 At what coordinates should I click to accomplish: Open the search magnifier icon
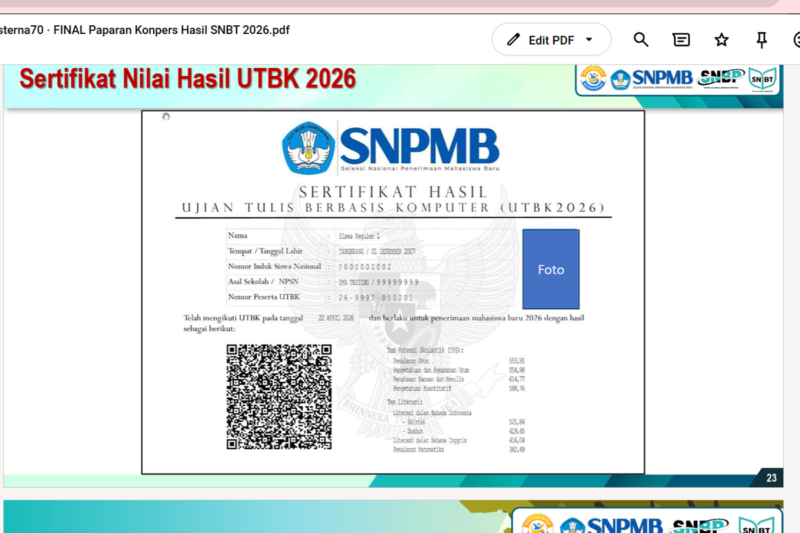point(641,40)
